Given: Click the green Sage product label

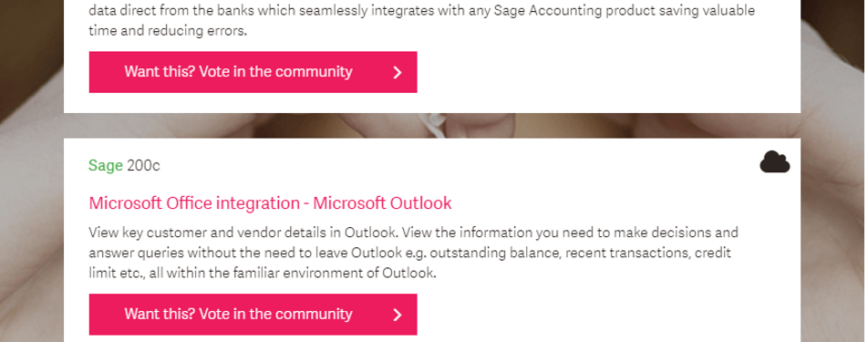Looking at the screenshot, I should pos(106,165).
